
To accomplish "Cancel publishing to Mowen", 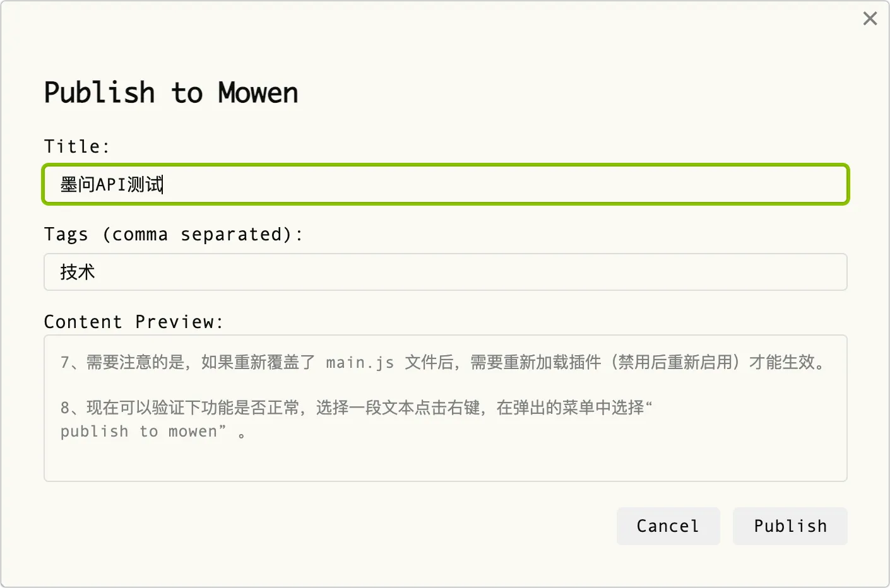I will tap(668, 526).
